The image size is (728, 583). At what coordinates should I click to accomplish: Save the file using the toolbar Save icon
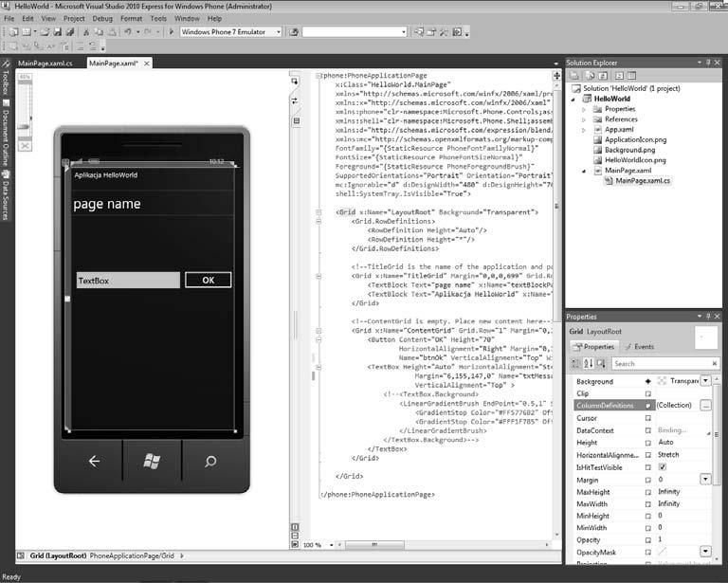pyautogui.click(x=58, y=32)
